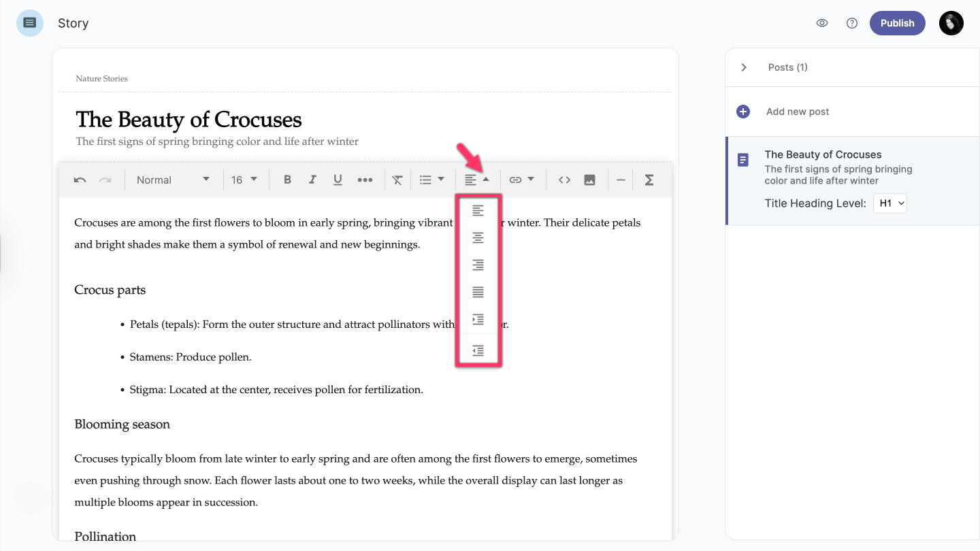Toggle preview with the eye icon
This screenshot has height=551, width=980.
click(822, 23)
